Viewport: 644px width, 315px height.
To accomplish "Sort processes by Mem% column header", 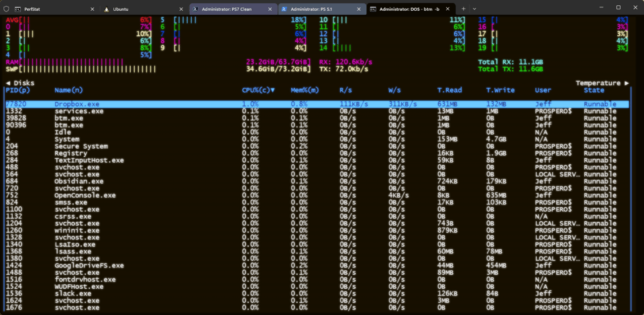I will tap(304, 90).
